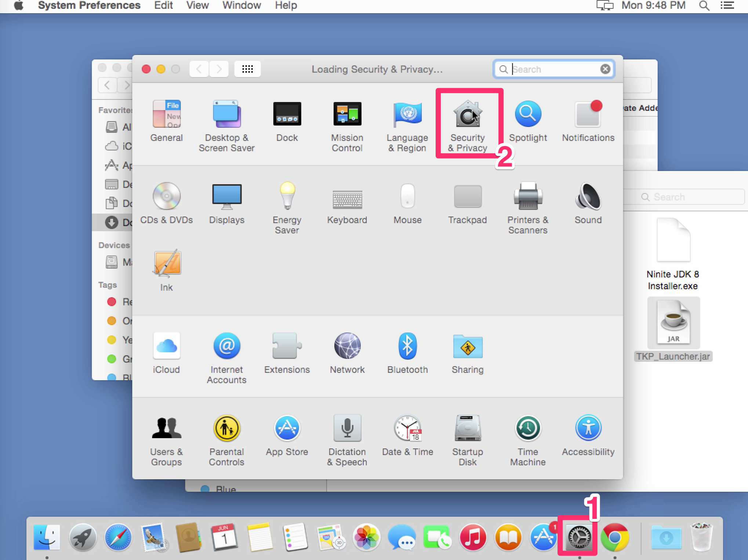Screen dimensions: 748x560
Task: Open the Window menu
Action: pos(242,6)
